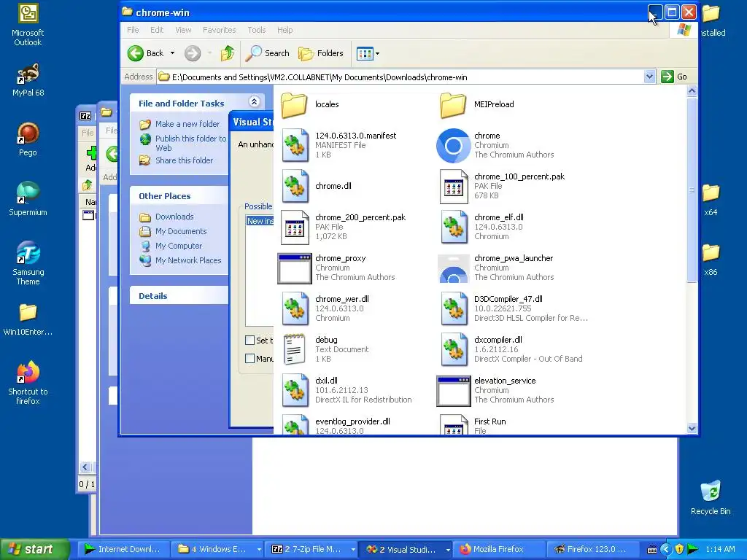Open the x64 desktop folder
Image resolution: width=747 pixels, height=560 pixels.
(x=711, y=200)
